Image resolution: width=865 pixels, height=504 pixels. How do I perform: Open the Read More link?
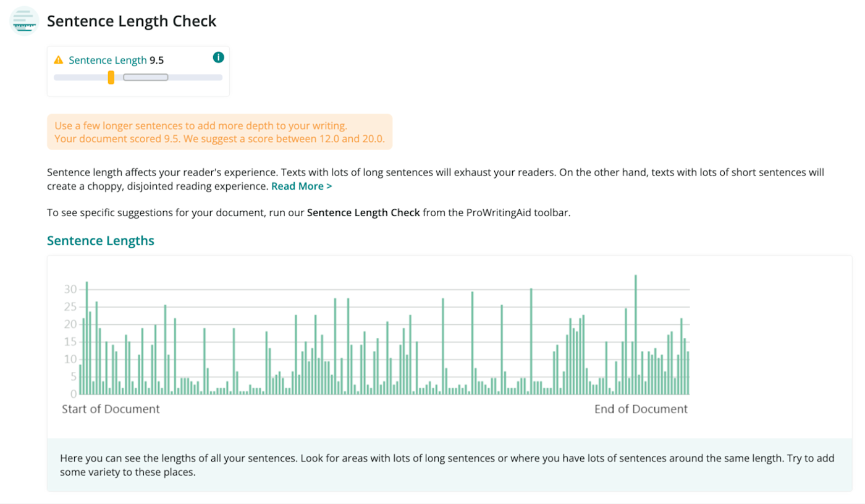(x=302, y=186)
